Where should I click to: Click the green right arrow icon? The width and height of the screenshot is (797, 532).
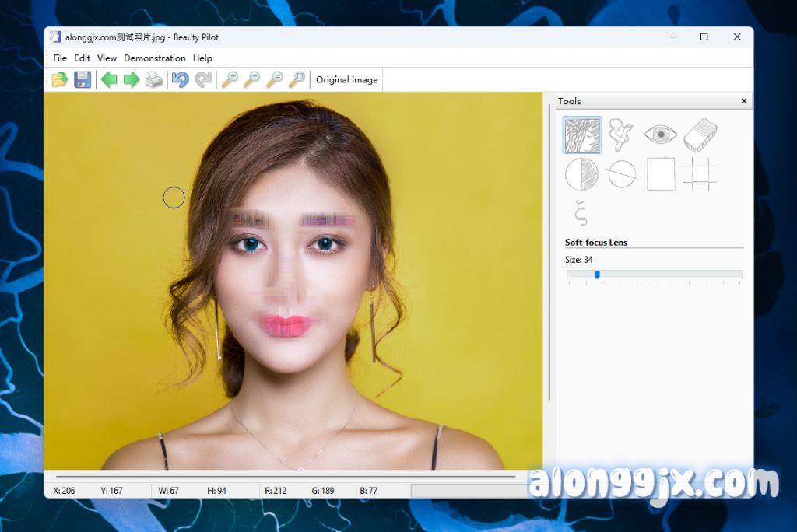[x=132, y=79]
